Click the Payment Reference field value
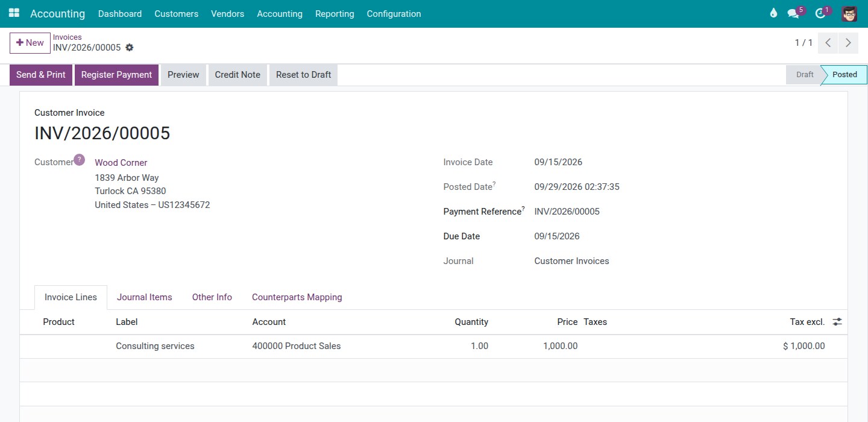Screen dimensions: 868x422 click(567, 212)
